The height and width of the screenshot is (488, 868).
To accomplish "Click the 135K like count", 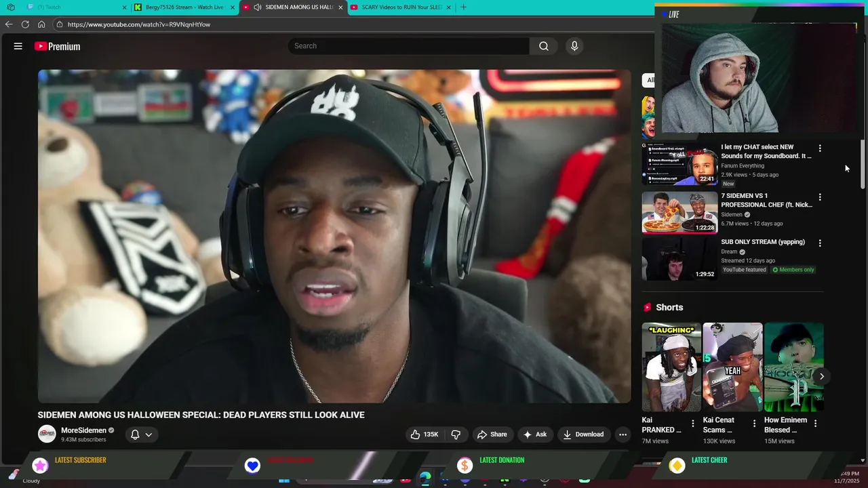I will click(431, 434).
